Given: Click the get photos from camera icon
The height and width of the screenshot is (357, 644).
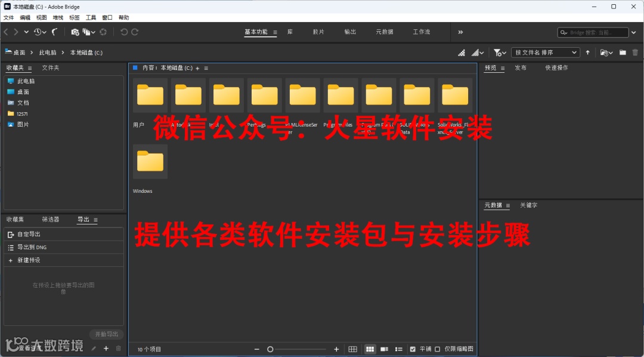Looking at the screenshot, I should pos(75,32).
